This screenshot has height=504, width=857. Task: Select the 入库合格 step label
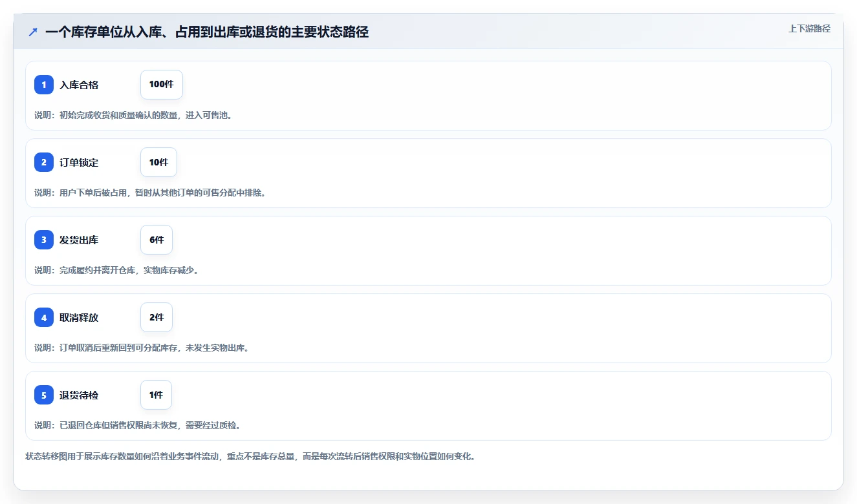(x=79, y=85)
